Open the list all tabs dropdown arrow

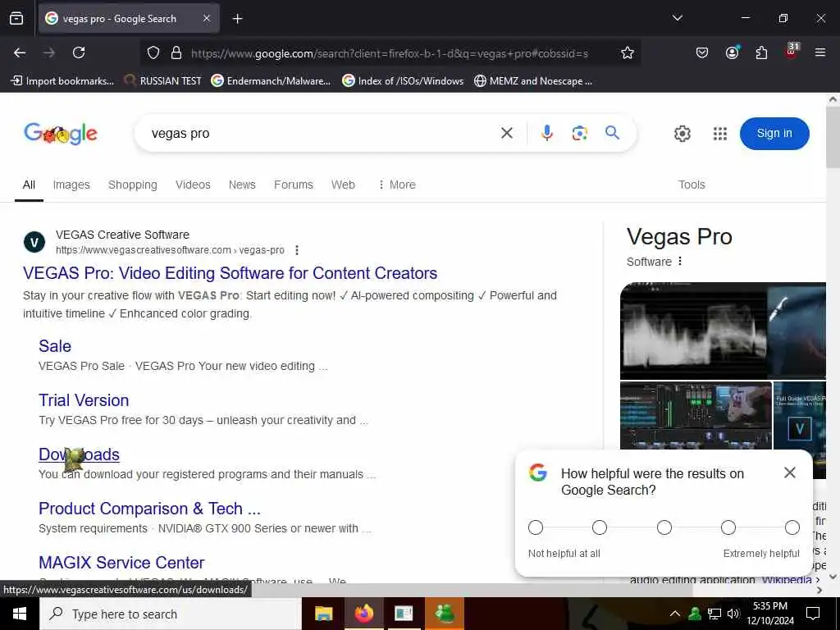677,18
